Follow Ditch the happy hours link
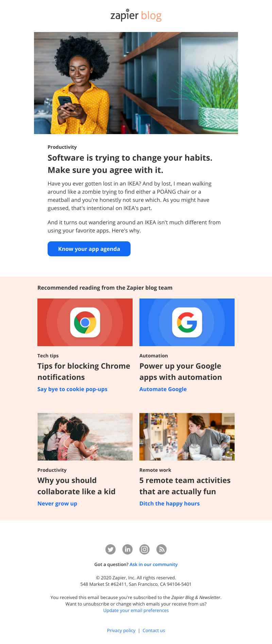The height and width of the screenshot is (644, 272). (169, 503)
